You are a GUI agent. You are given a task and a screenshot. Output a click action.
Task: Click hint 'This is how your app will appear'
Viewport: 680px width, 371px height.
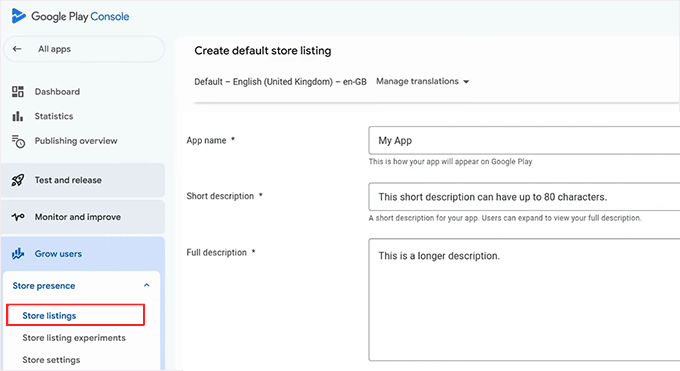(x=450, y=162)
